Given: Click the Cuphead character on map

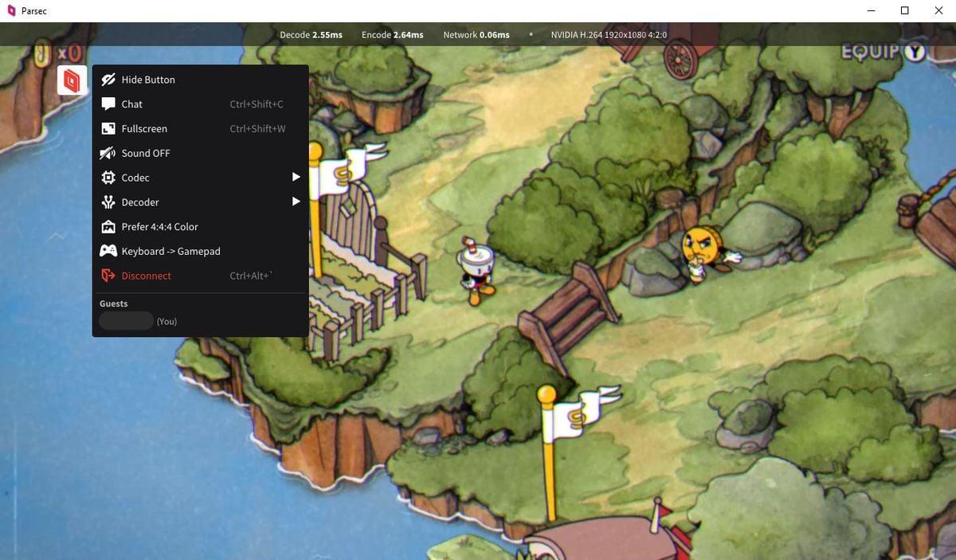Looking at the screenshot, I should (476, 269).
